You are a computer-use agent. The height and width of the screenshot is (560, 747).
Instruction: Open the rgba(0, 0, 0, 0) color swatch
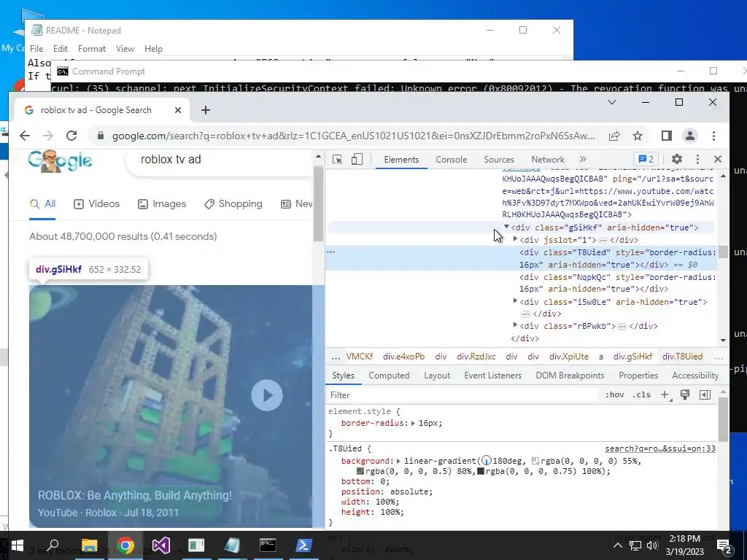click(x=535, y=461)
